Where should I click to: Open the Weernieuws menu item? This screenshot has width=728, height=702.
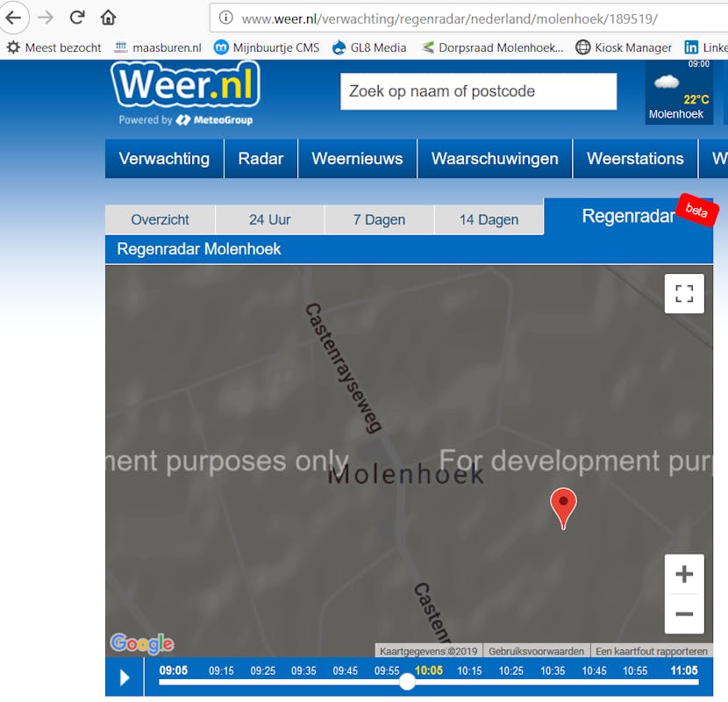tap(357, 159)
